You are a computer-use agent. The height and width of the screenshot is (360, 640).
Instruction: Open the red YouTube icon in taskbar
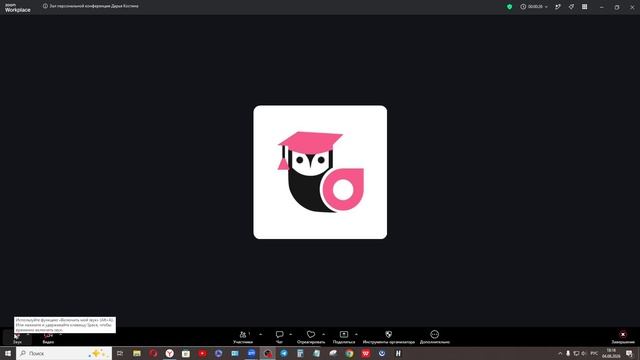click(202, 353)
